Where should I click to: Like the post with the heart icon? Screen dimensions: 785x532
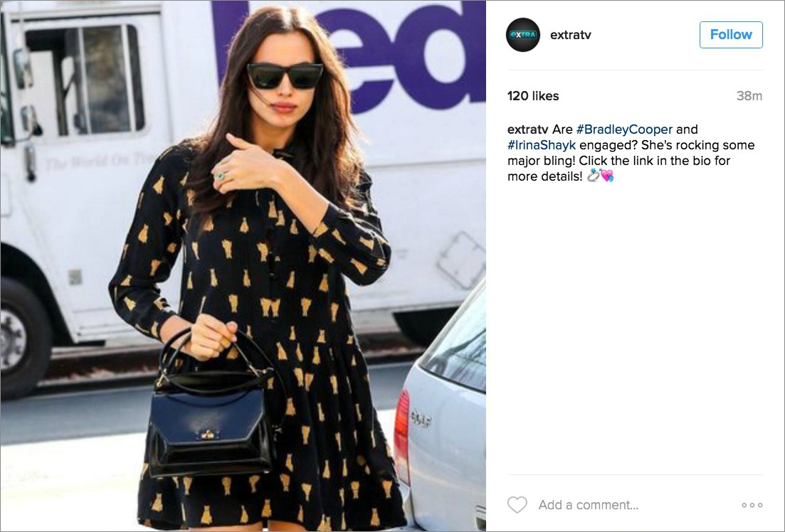coord(517,504)
